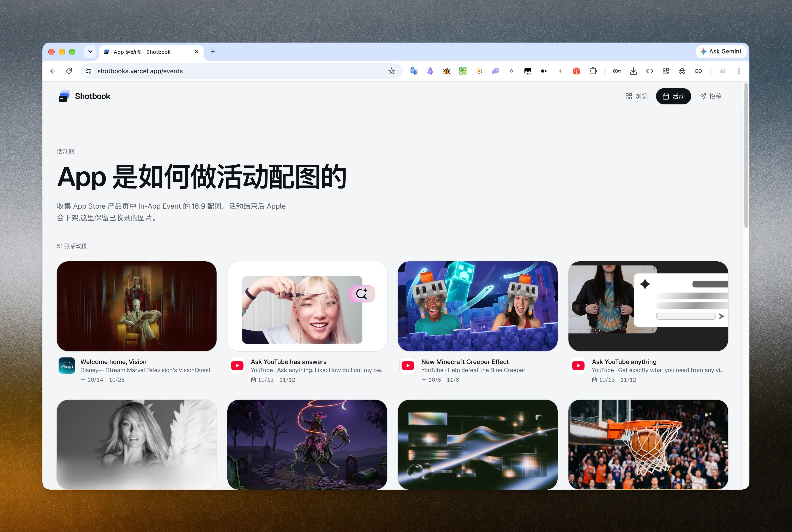Open the password key manager icon
792x532 pixels.
(617, 71)
